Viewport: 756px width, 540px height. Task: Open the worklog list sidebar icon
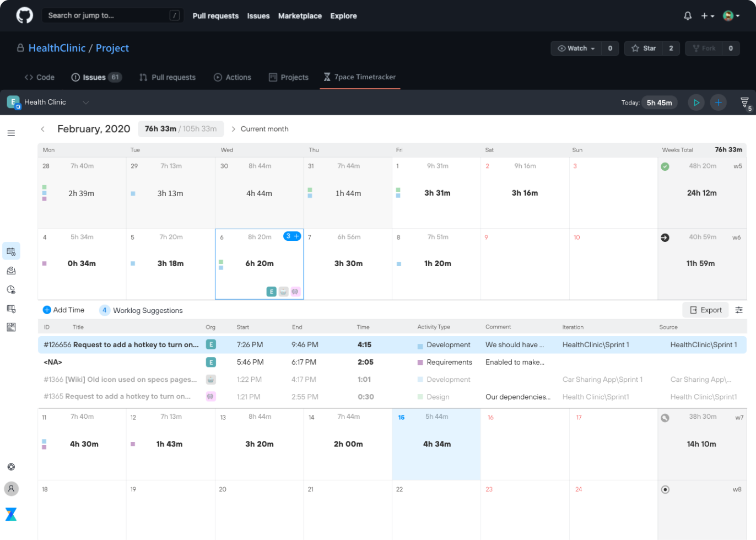11,309
